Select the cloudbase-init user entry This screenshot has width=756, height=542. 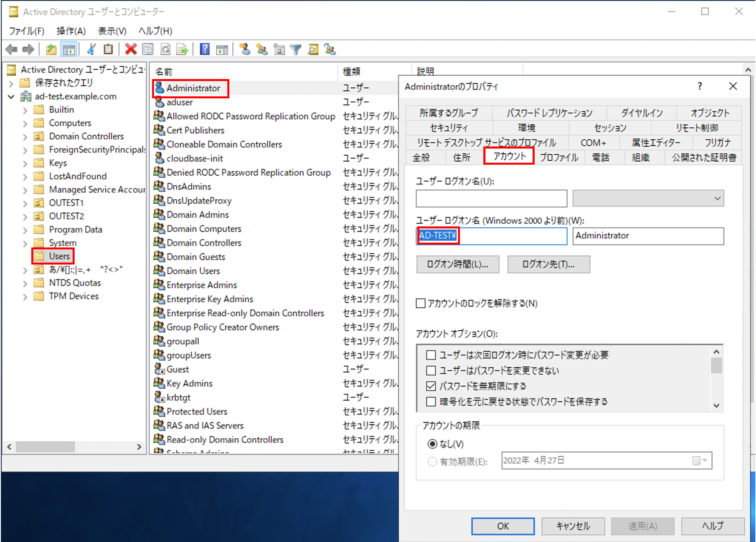pos(195,158)
